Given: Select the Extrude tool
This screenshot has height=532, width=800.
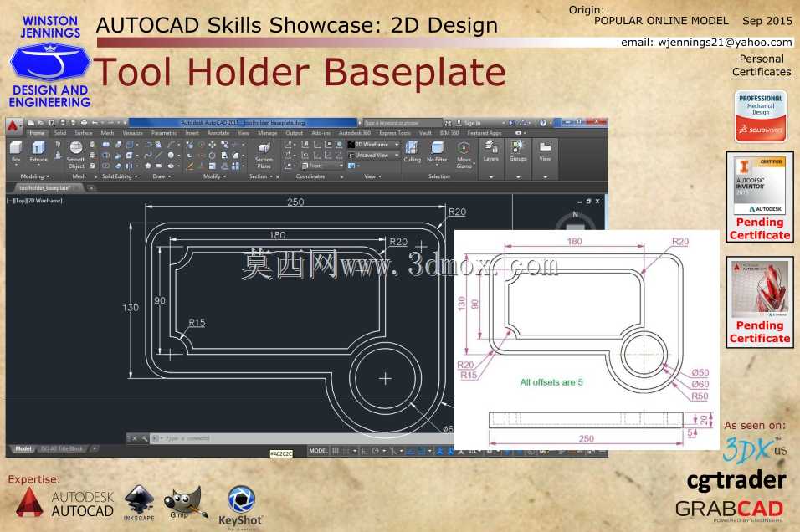Looking at the screenshot, I should tap(38, 151).
